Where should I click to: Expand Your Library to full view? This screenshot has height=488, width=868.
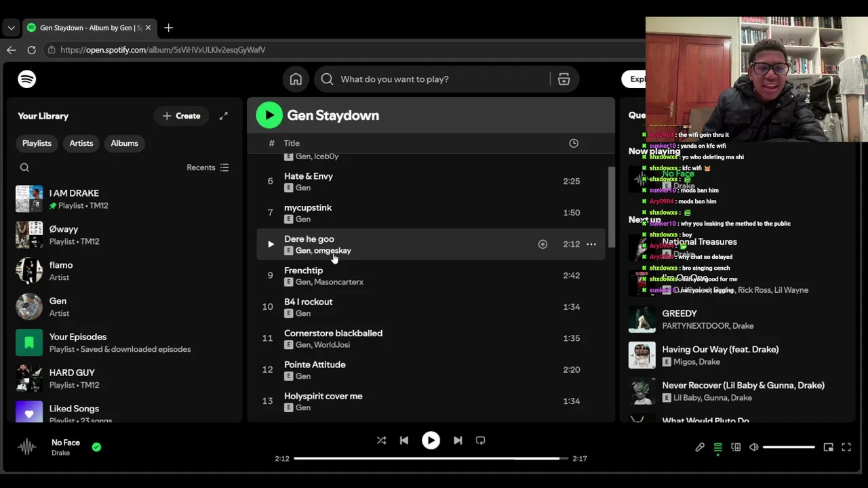pyautogui.click(x=223, y=116)
